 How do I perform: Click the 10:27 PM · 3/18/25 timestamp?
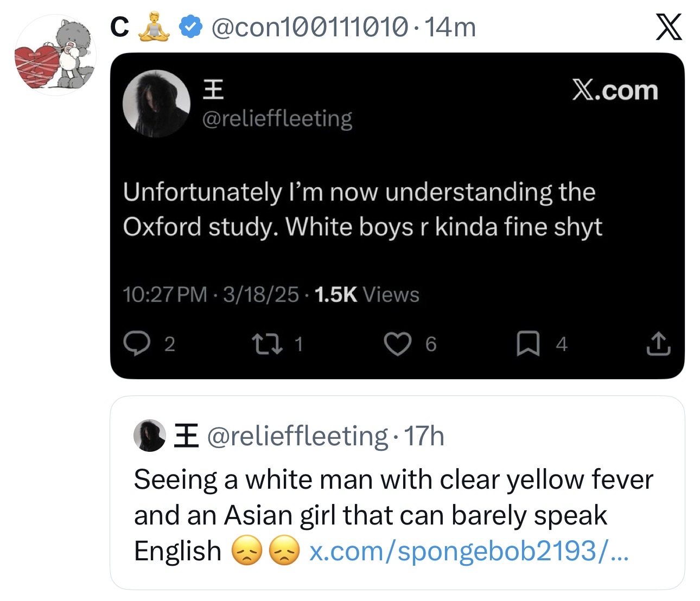coord(211,295)
